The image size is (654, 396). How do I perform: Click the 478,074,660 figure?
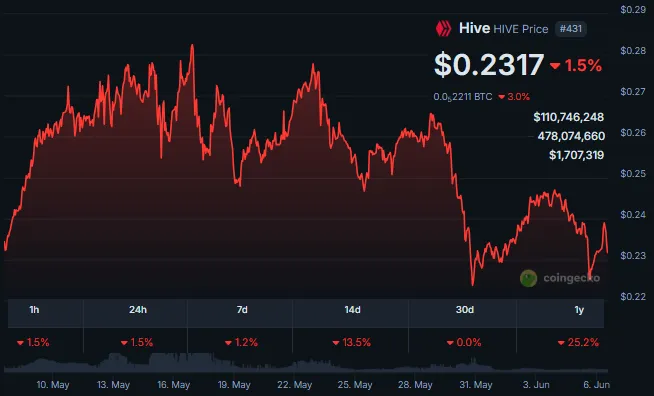[x=571, y=136]
